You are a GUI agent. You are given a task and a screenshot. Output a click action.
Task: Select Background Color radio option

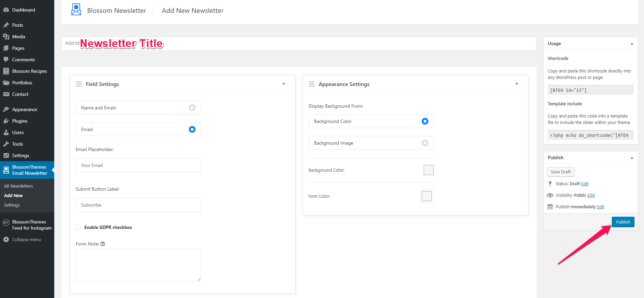pos(425,121)
